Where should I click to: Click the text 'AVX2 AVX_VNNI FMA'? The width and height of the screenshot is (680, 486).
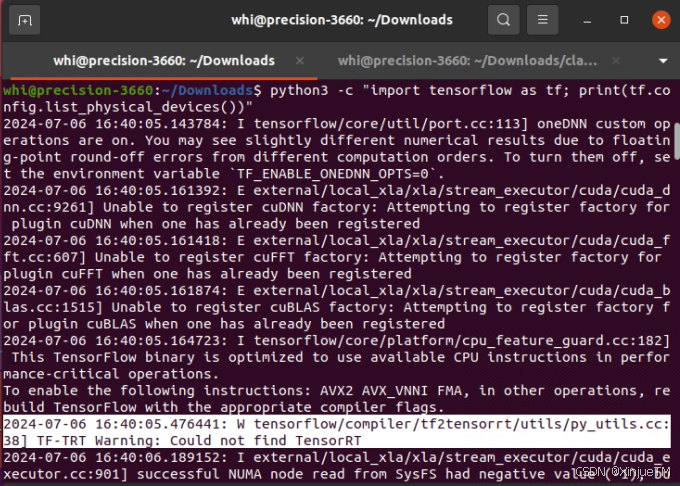coord(391,391)
